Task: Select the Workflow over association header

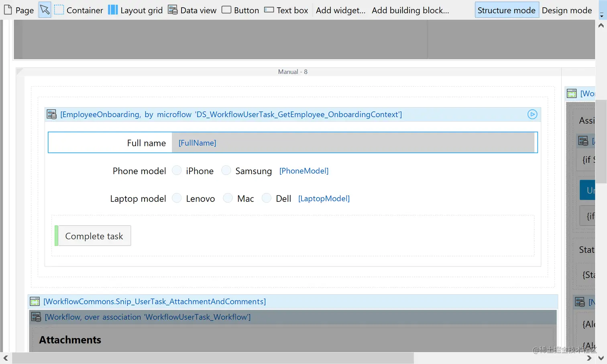Action: [x=293, y=317]
